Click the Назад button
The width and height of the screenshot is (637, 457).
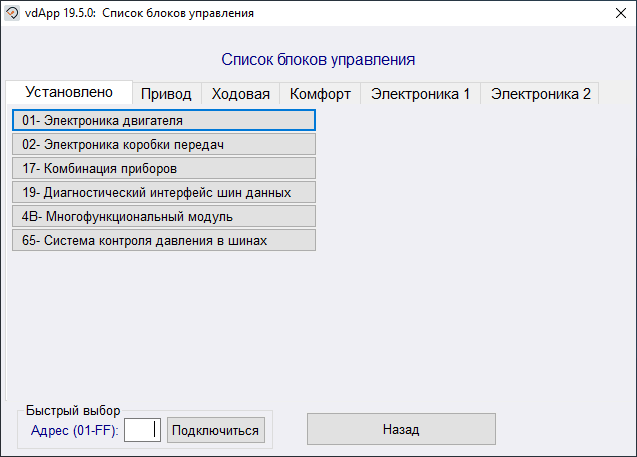[x=400, y=429]
